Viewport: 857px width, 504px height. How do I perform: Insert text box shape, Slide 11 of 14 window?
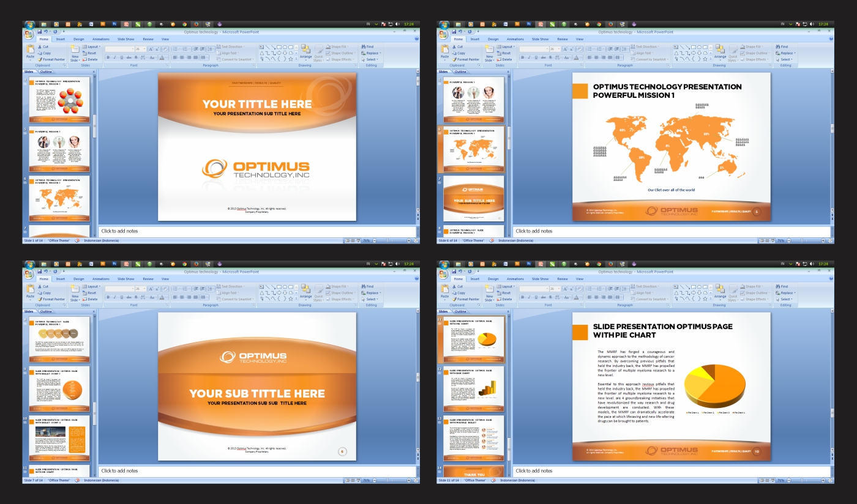[x=676, y=286]
